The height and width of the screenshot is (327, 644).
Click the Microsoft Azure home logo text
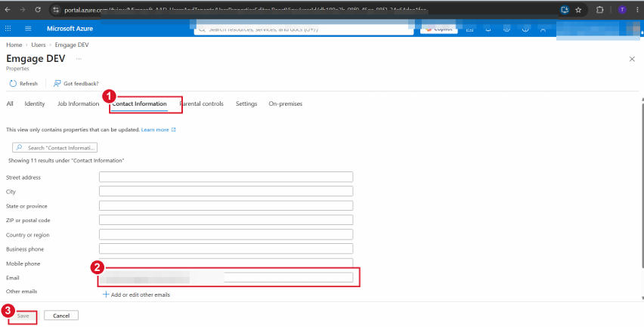70,28
